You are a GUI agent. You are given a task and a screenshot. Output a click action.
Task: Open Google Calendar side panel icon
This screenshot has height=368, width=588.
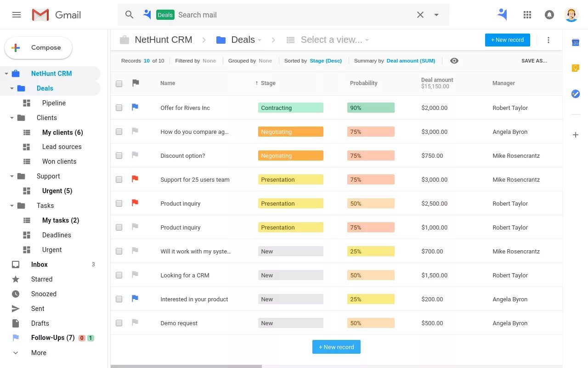point(575,42)
